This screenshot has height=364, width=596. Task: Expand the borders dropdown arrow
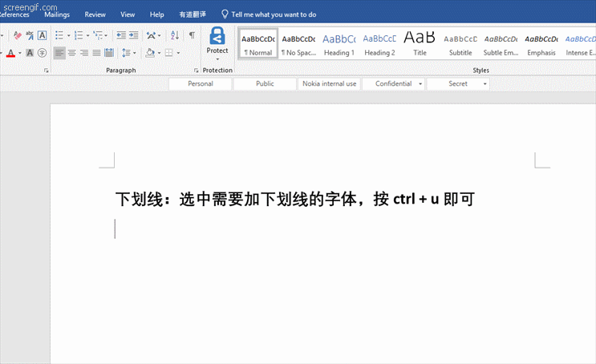click(178, 53)
